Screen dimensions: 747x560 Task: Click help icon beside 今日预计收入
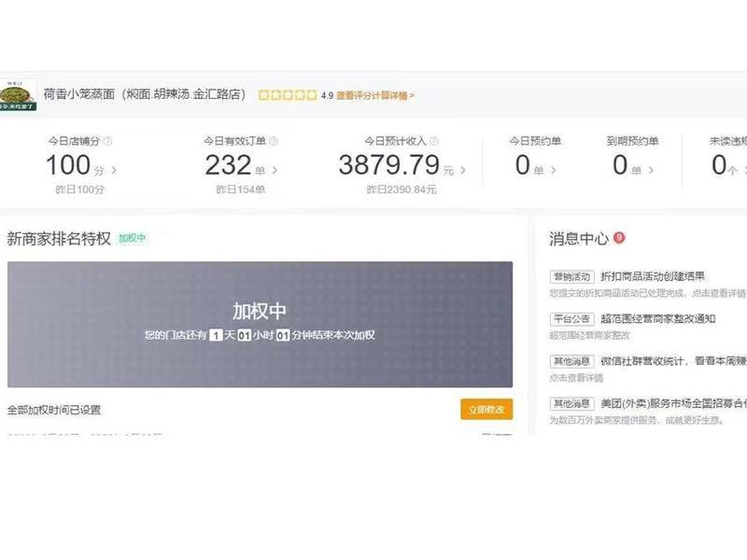[x=434, y=142]
